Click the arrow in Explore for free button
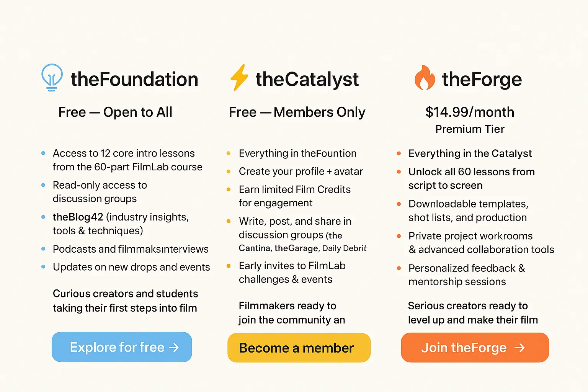This screenshot has width=588, height=392. (x=174, y=348)
